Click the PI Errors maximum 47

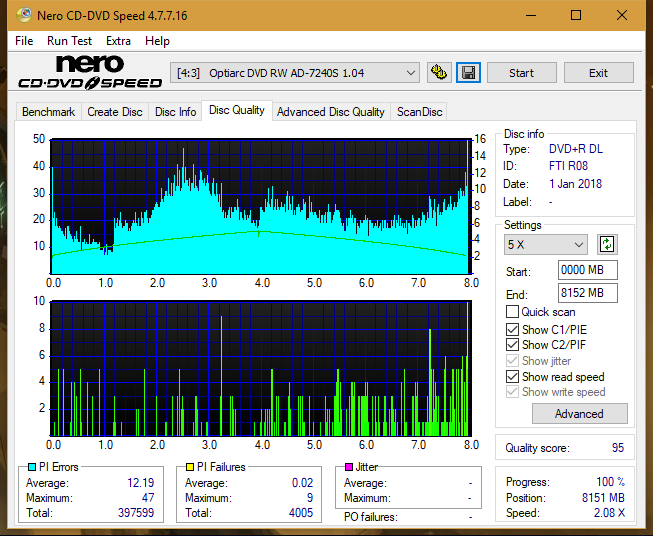148,498
